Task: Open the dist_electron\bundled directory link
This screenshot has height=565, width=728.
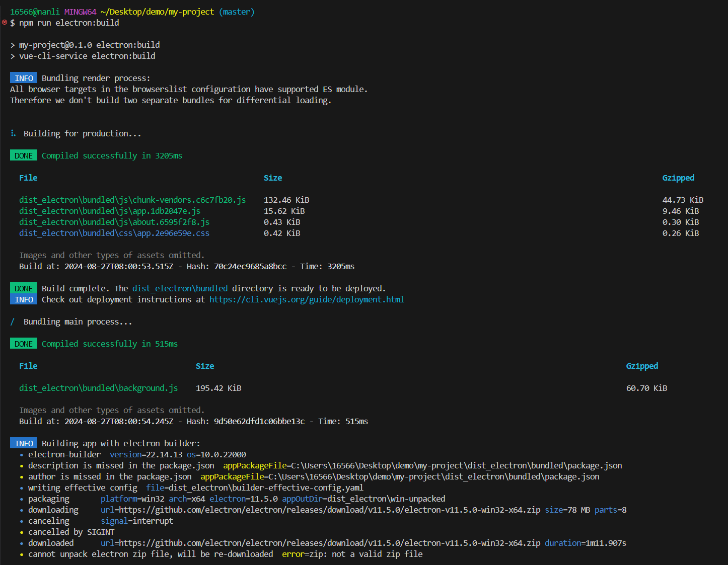Action: point(180,288)
